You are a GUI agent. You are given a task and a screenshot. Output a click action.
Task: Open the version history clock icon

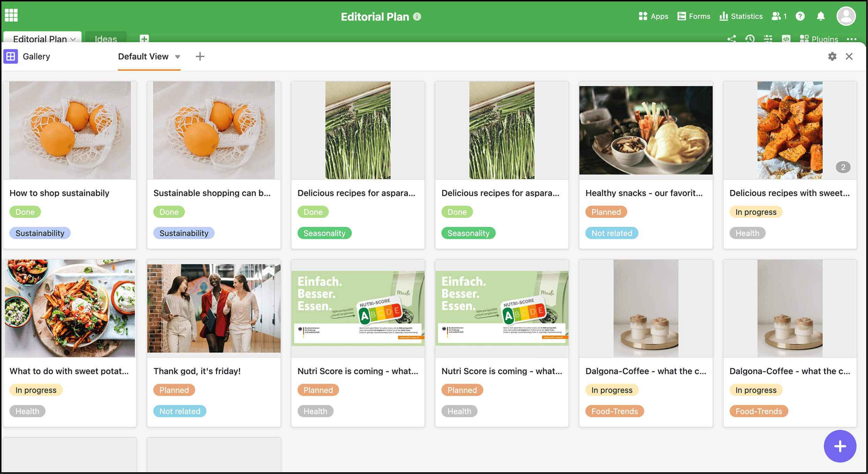coord(750,39)
